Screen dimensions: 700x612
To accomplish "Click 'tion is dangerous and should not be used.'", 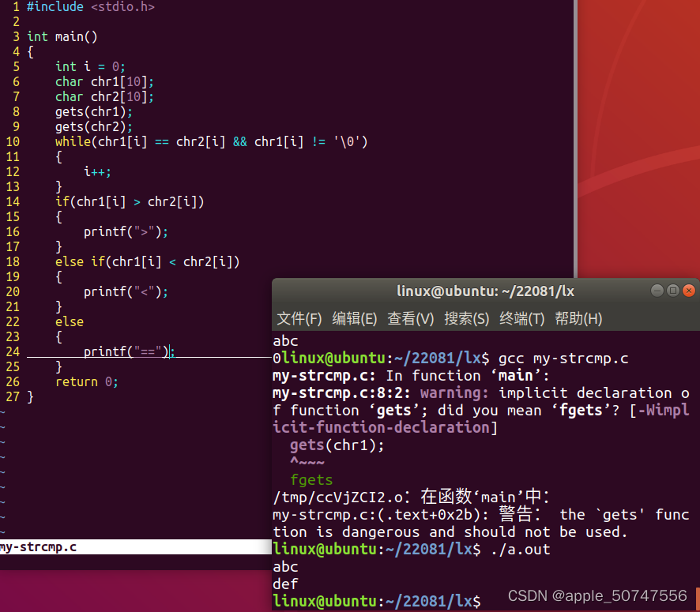I will [x=450, y=532].
